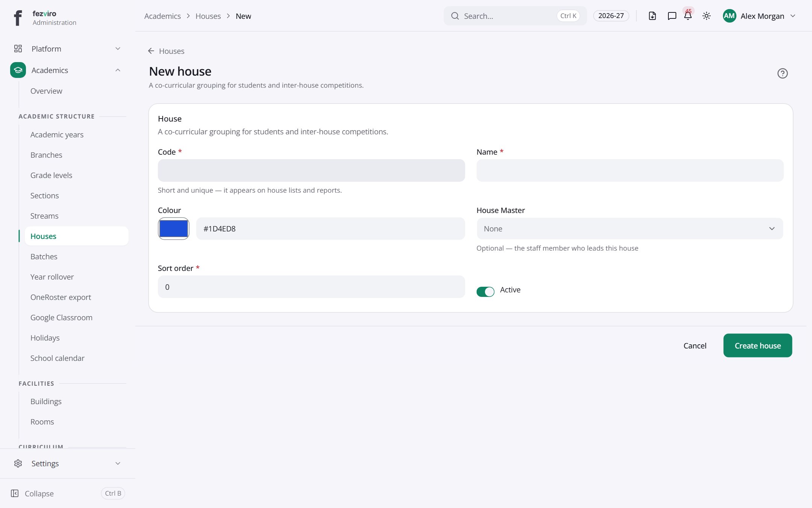Click the fezviro logo icon
This screenshot has height=508, width=812.
[18, 18]
